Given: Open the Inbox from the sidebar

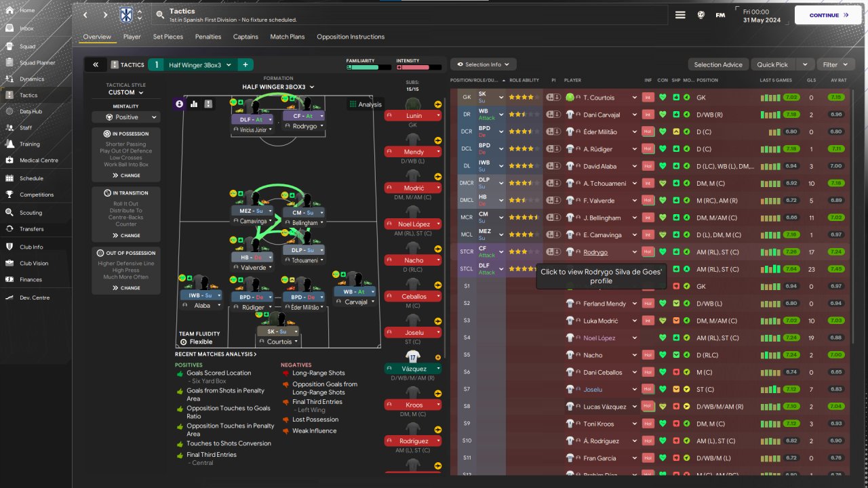Looking at the screenshot, I should pyautogui.click(x=27, y=28).
